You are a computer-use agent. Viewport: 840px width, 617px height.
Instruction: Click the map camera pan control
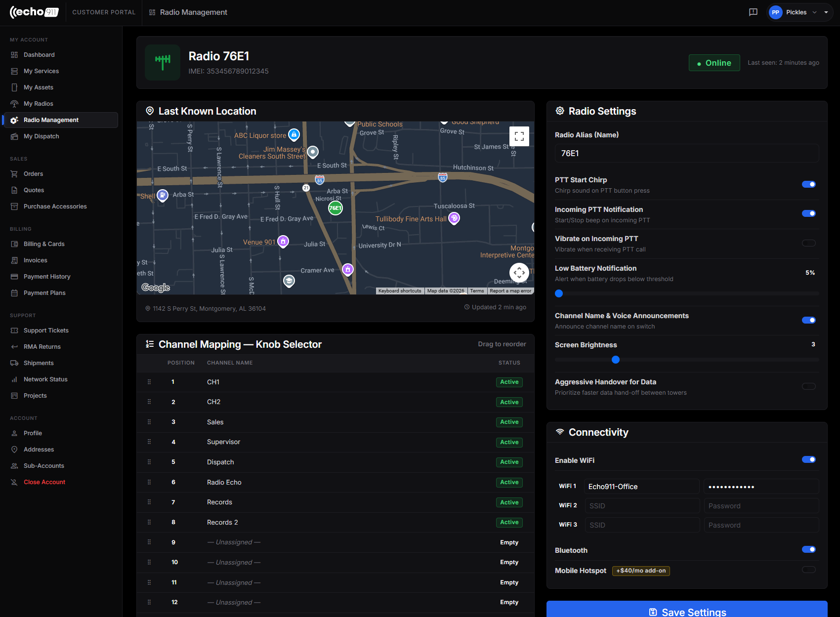pos(519,272)
